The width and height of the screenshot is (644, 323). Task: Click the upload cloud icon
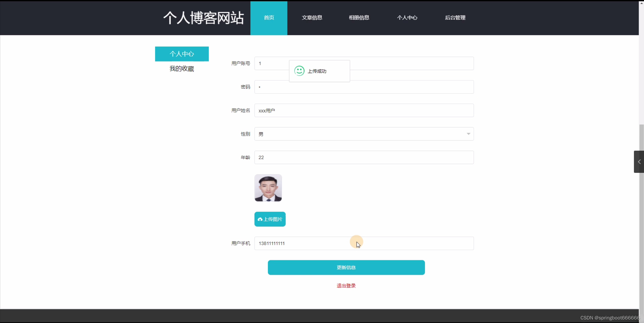[260, 219]
